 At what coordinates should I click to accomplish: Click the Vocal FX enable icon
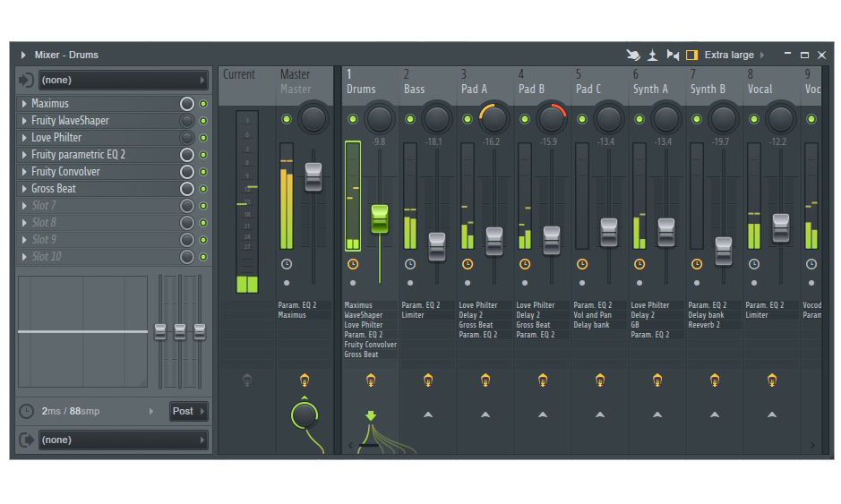[x=772, y=380]
